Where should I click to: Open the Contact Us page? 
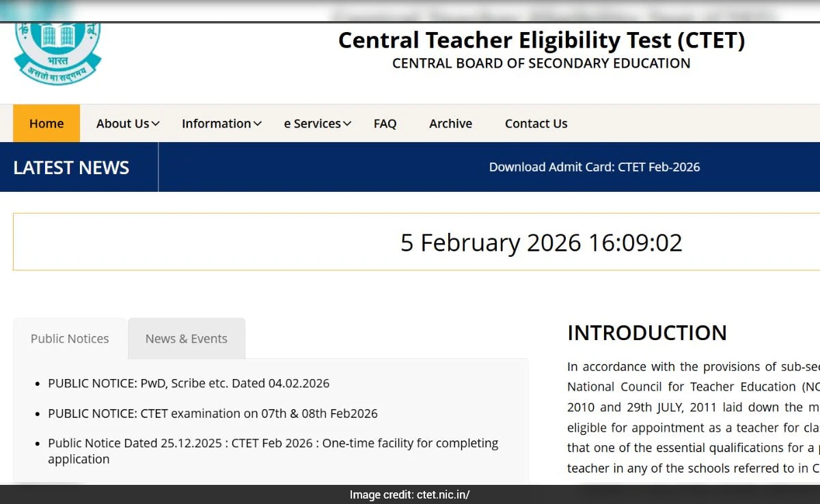tap(536, 124)
